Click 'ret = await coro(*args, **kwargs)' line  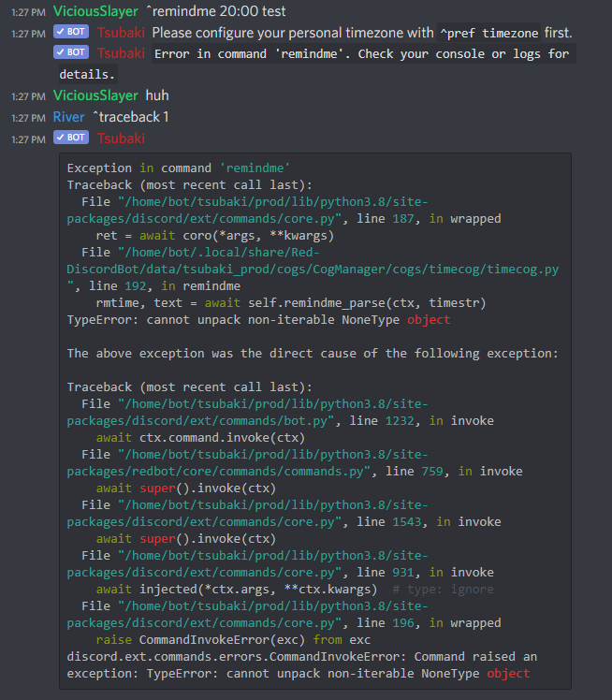(215, 236)
